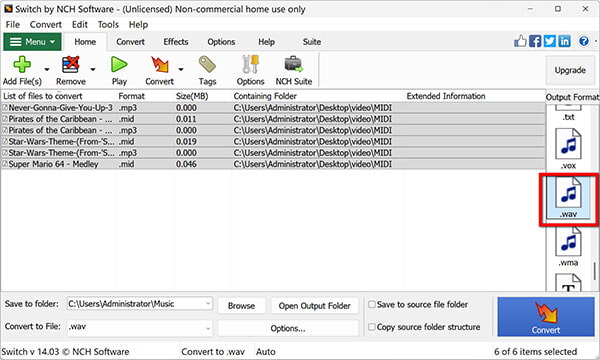Viewport: 600px width, 360px height.
Task: Toggle checkbox for Super Mario 64 - Medley
Action: pos(5,164)
